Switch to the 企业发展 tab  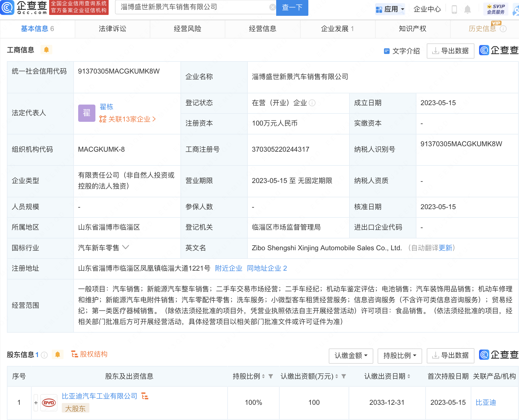click(x=338, y=29)
